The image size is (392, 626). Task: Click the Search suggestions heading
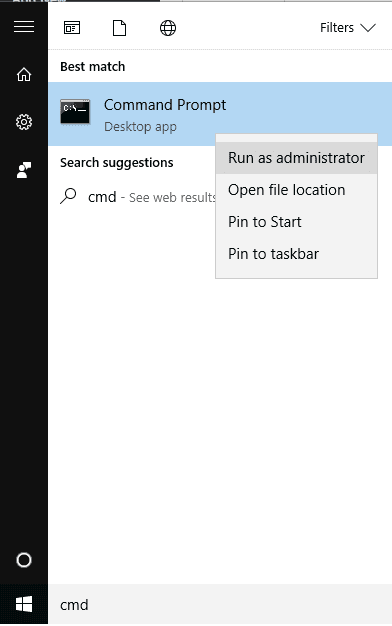117,162
